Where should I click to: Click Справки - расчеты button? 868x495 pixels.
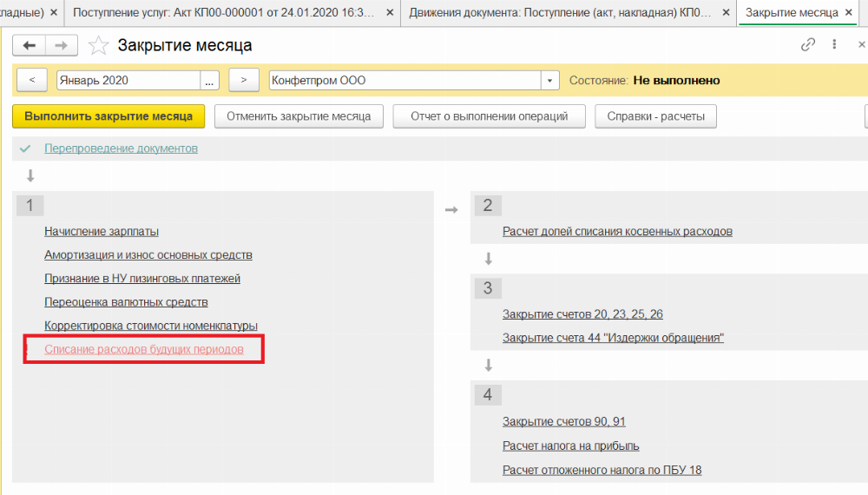655,116
